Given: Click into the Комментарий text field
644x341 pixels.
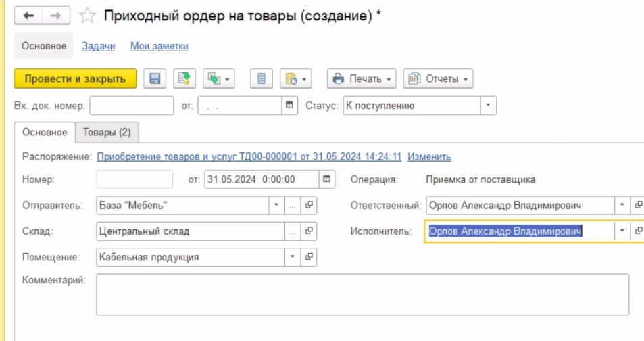Looking at the screenshot, I should coord(362,294).
